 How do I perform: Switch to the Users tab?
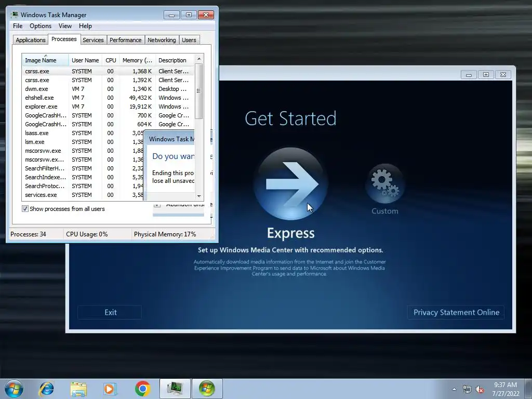(189, 40)
